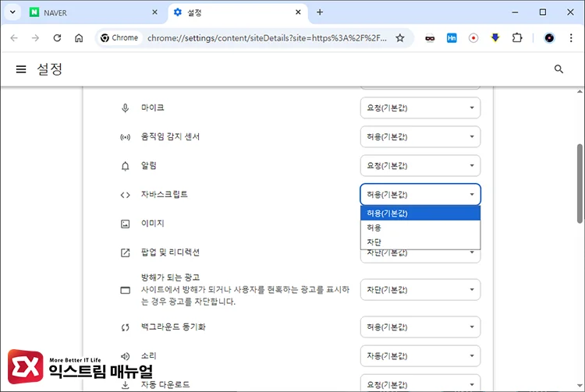Click the bell icon beside 알림
This screenshot has height=392, width=585.
point(126,166)
